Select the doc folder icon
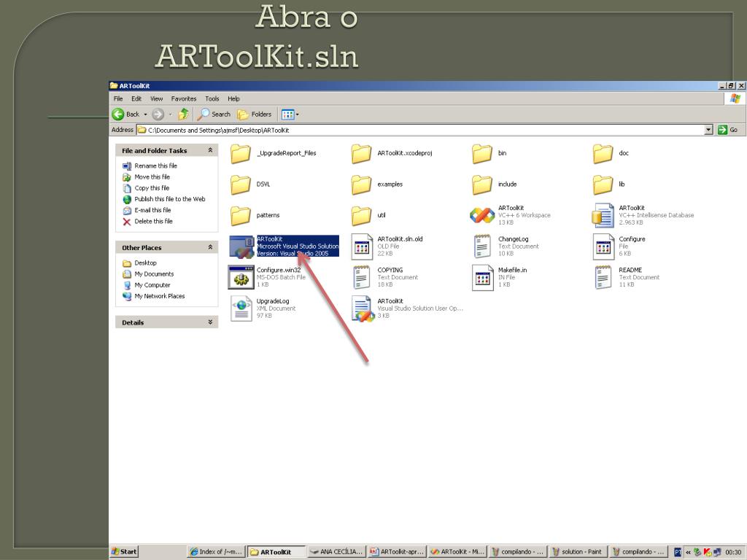This screenshot has height=560, width=747. 603,153
